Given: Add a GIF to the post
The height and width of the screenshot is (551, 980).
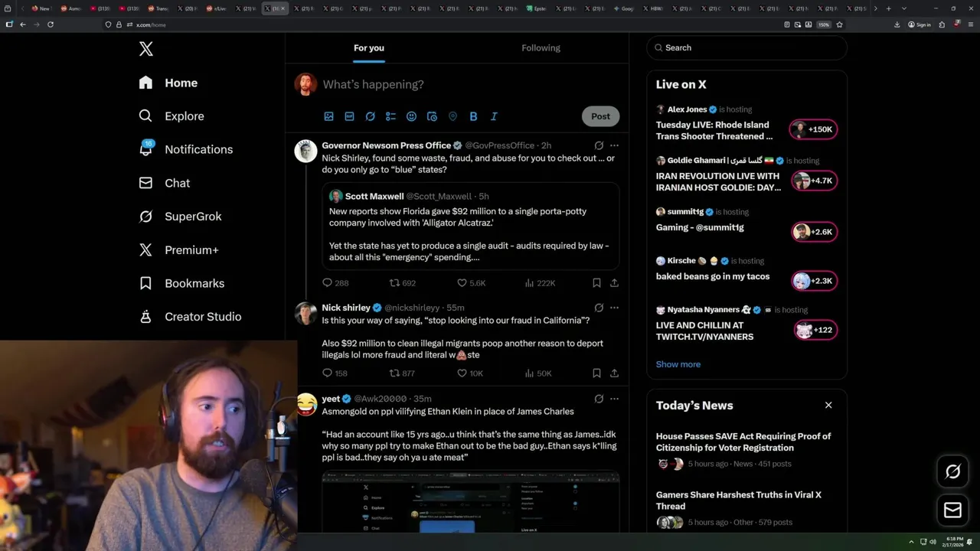Looking at the screenshot, I should coord(349,116).
